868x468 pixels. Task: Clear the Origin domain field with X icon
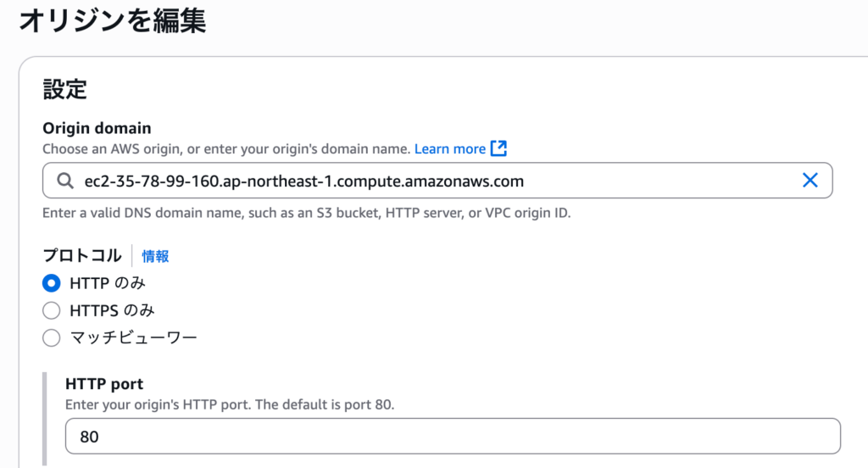(810, 181)
